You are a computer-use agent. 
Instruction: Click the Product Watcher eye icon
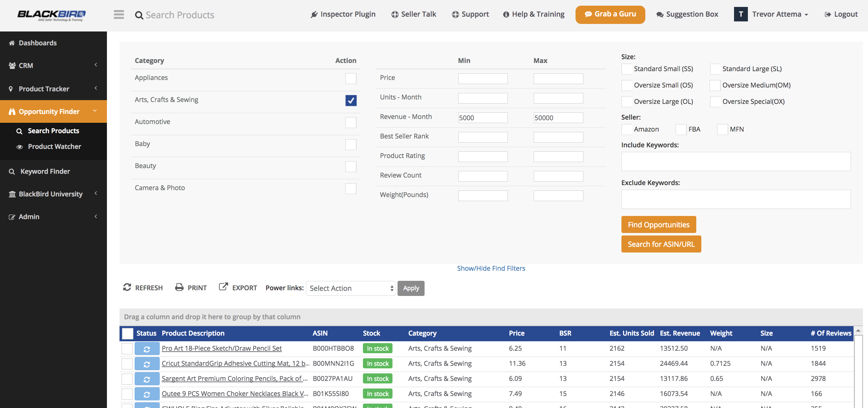(x=19, y=147)
